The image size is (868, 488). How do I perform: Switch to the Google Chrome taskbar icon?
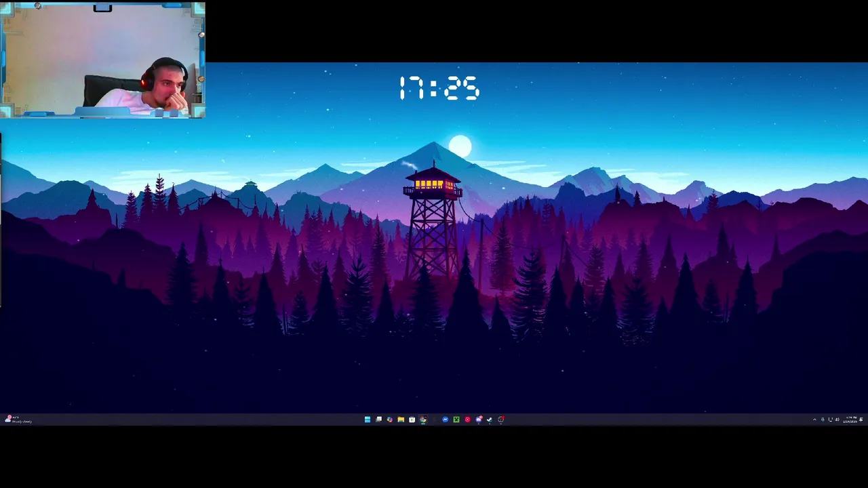[x=423, y=420]
